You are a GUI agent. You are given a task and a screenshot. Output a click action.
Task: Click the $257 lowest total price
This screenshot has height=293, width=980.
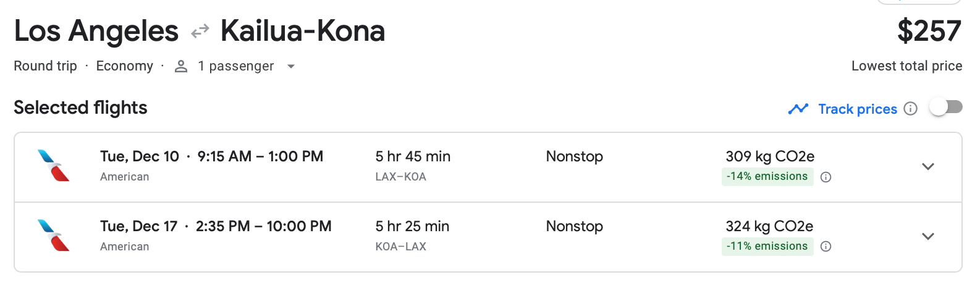(x=929, y=32)
